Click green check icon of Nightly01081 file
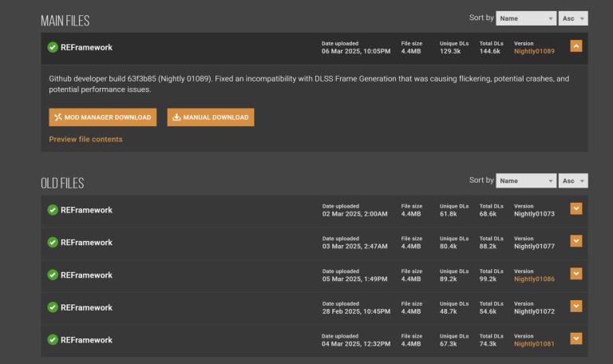Image resolution: width=613 pixels, height=364 pixels. pyautogui.click(x=53, y=340)
